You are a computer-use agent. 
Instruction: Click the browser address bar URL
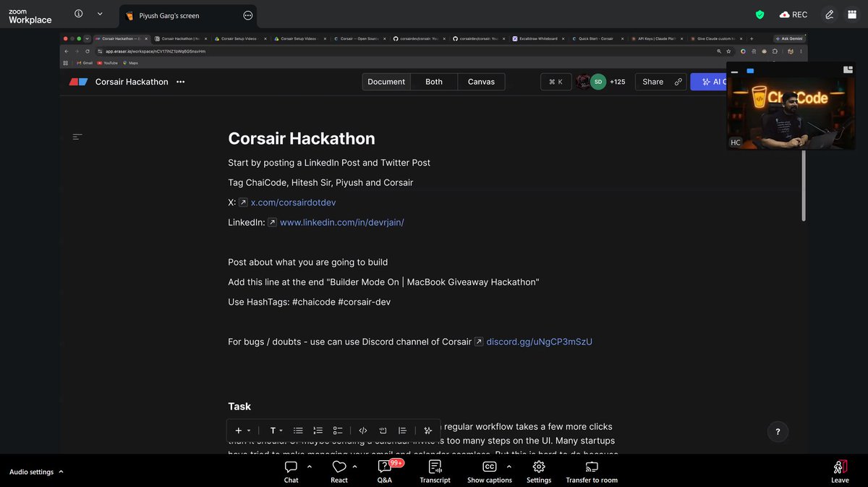click(x=156, y=51)
